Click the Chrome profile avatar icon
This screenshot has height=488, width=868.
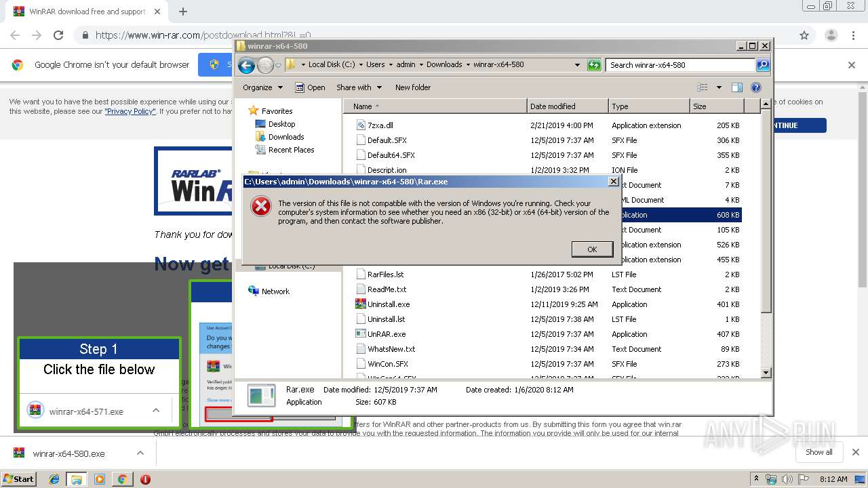831,35
